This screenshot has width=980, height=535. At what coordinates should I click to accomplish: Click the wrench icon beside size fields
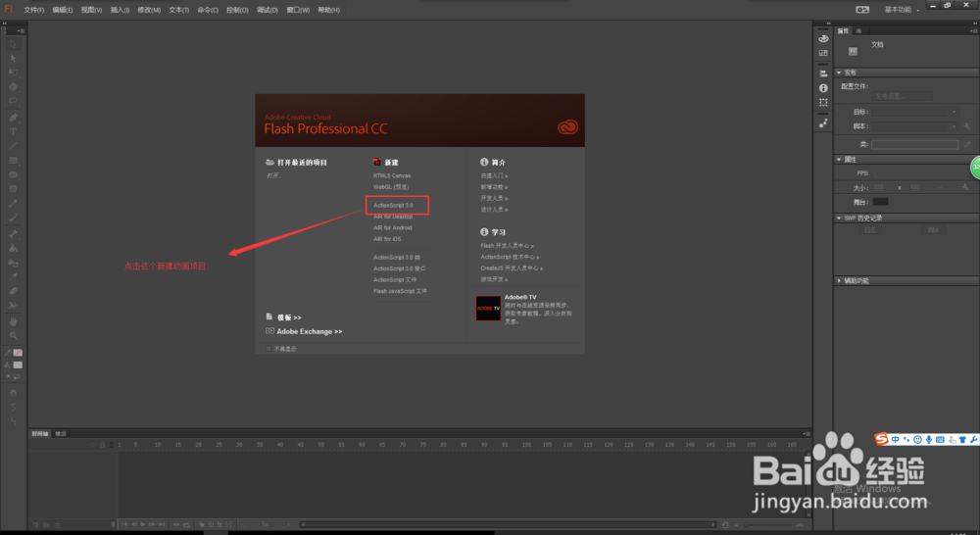click(965, 187)
